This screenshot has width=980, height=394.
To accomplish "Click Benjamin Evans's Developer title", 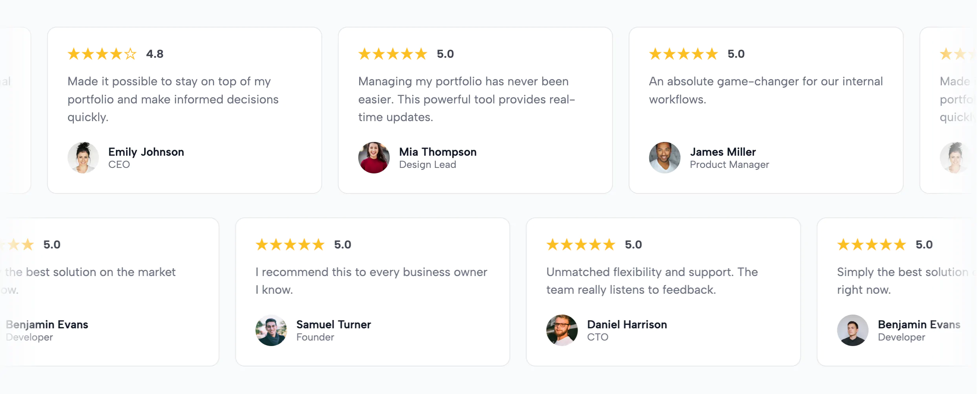I will point(901,337).
